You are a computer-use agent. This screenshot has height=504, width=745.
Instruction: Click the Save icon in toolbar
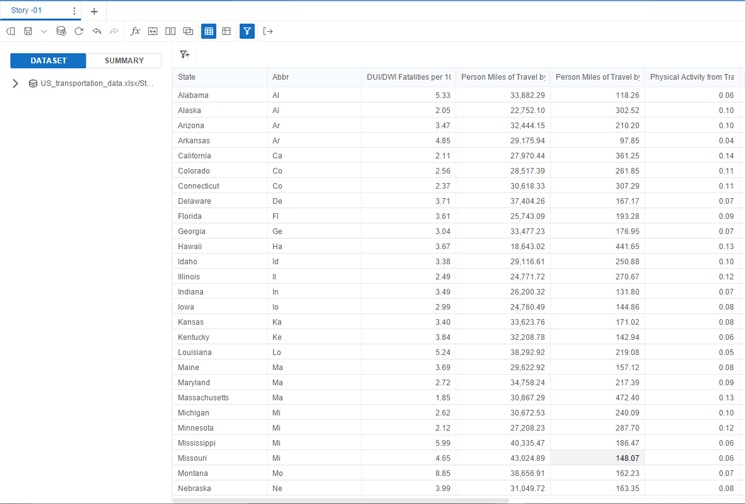[x=28, y=31]
